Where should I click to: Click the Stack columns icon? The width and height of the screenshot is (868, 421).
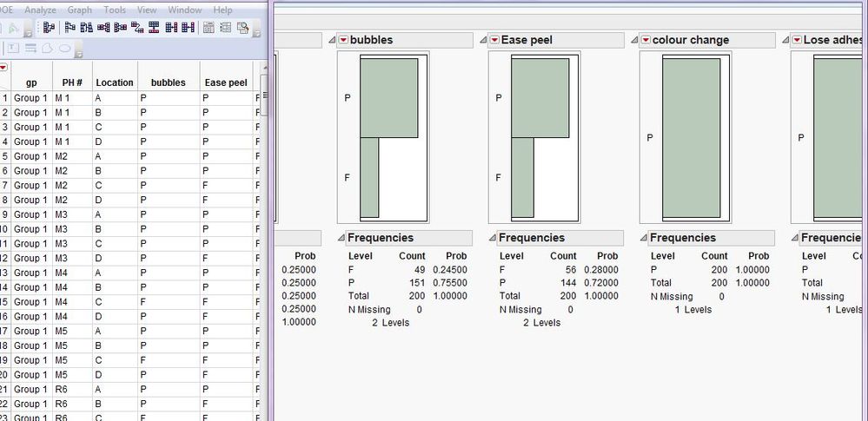tap(103, 27)
